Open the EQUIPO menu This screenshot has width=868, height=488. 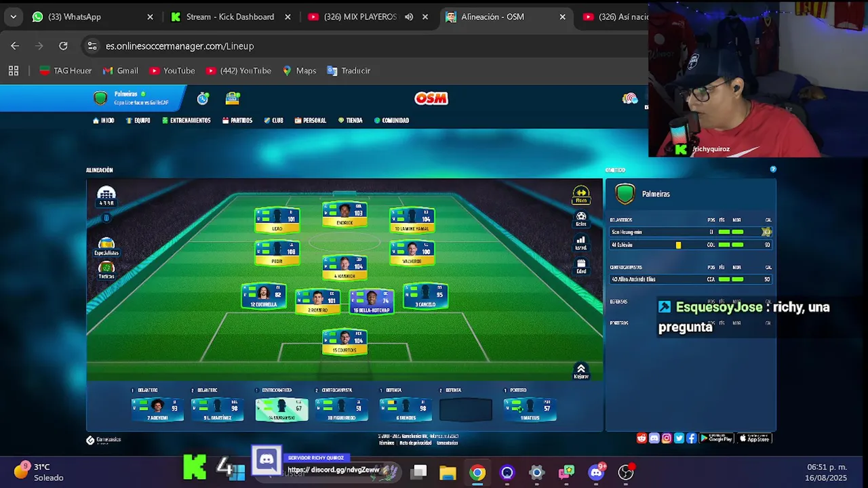click(138, 121)
